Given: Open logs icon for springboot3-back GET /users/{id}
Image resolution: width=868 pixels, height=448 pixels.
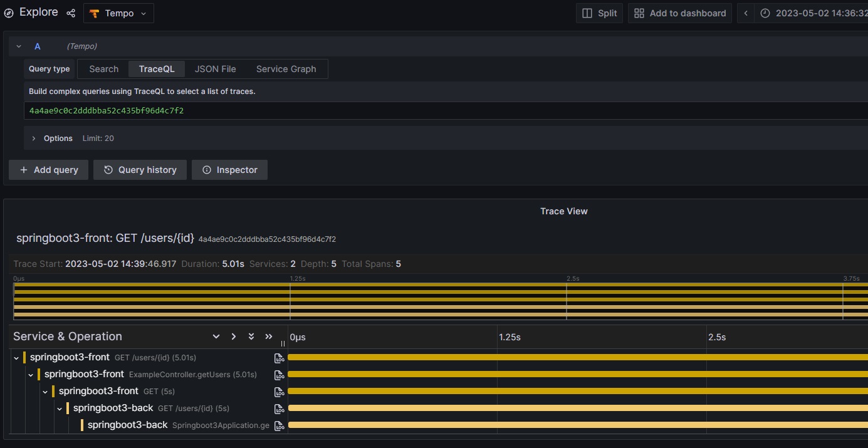Looking at the screenshot, I should 280,409.
